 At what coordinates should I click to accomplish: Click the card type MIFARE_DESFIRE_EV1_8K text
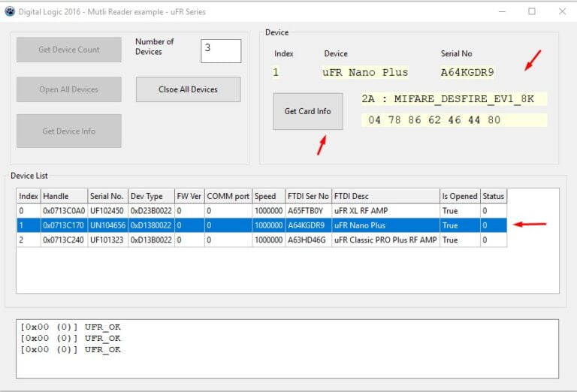pos(464,99)
